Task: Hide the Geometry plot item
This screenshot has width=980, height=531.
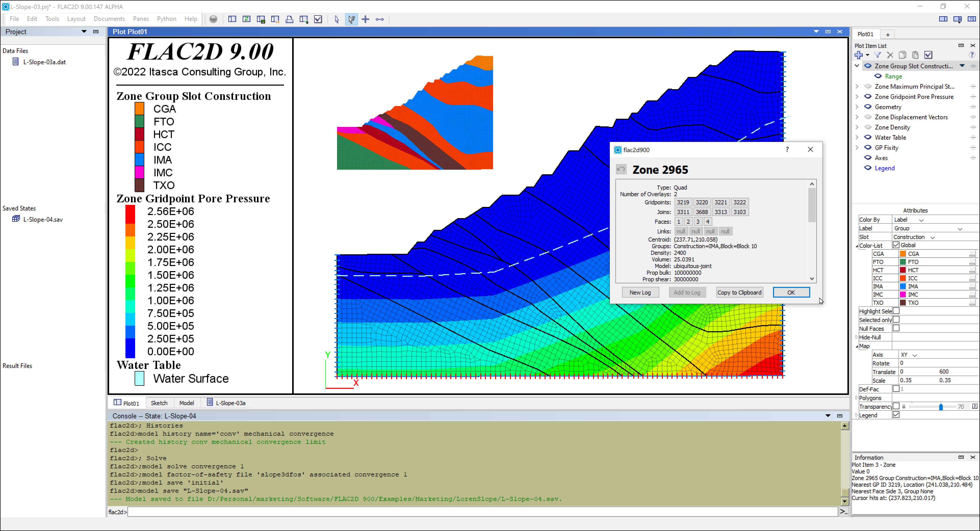Action: point(868,107)
